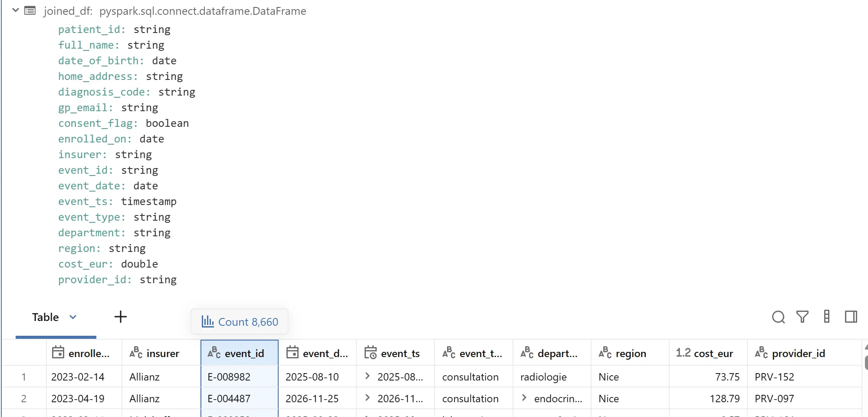Select row number 1
The height and width of the screenshot is (417, 868).
click(24, 377)
